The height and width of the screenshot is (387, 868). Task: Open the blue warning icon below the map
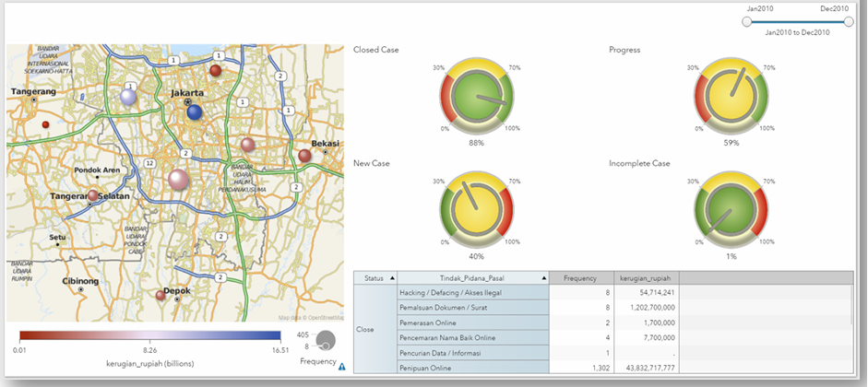tap(341, 366)
